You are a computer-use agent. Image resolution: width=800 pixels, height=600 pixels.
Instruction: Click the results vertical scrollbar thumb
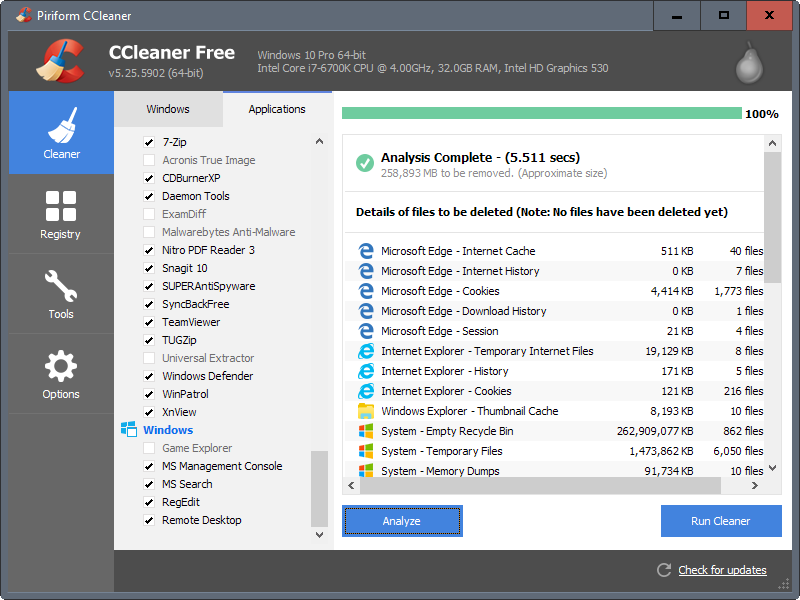pyautogui.click(x=772, y=217)
